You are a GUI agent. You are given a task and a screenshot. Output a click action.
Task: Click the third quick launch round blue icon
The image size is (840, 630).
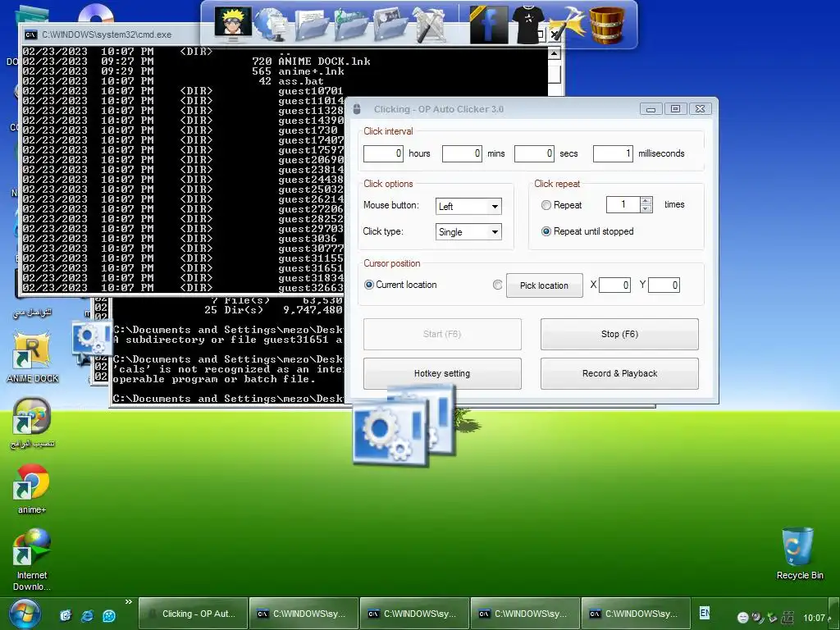click(x=109, y=615)
